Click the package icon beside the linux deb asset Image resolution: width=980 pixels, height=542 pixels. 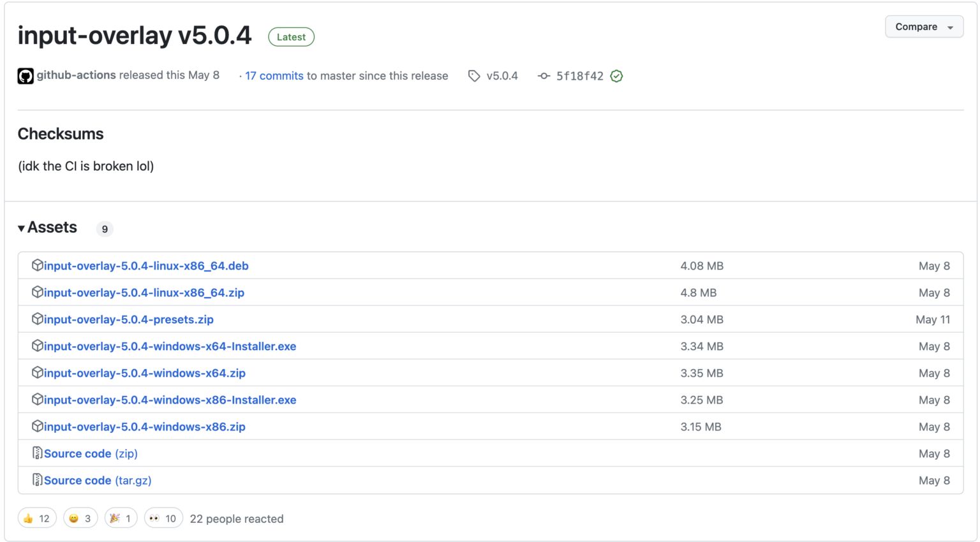[x=38, y=265]
